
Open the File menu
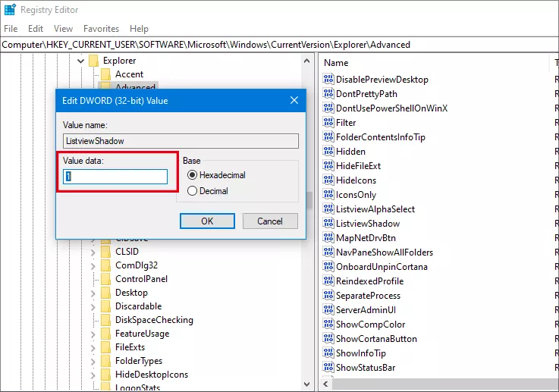coord(11,29)
